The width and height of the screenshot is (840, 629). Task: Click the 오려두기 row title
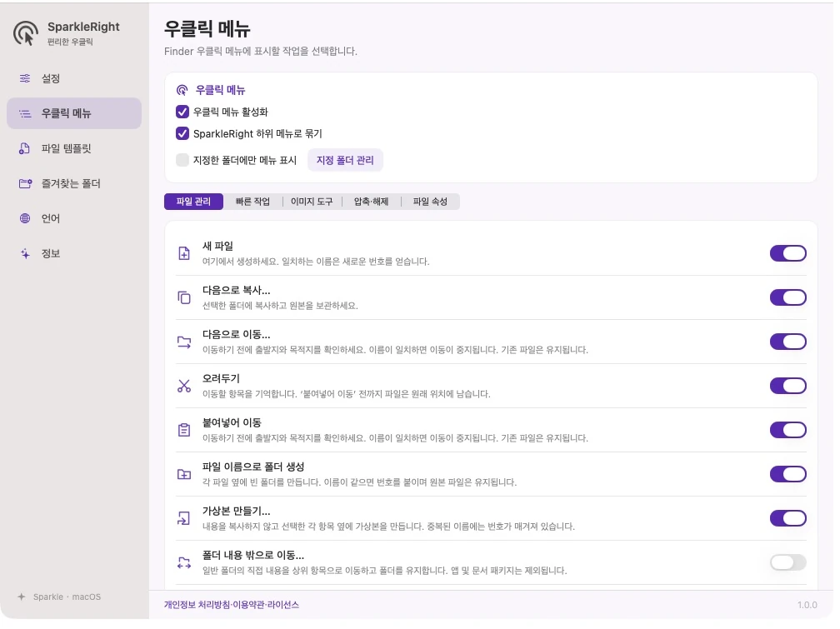pos(222,378)
